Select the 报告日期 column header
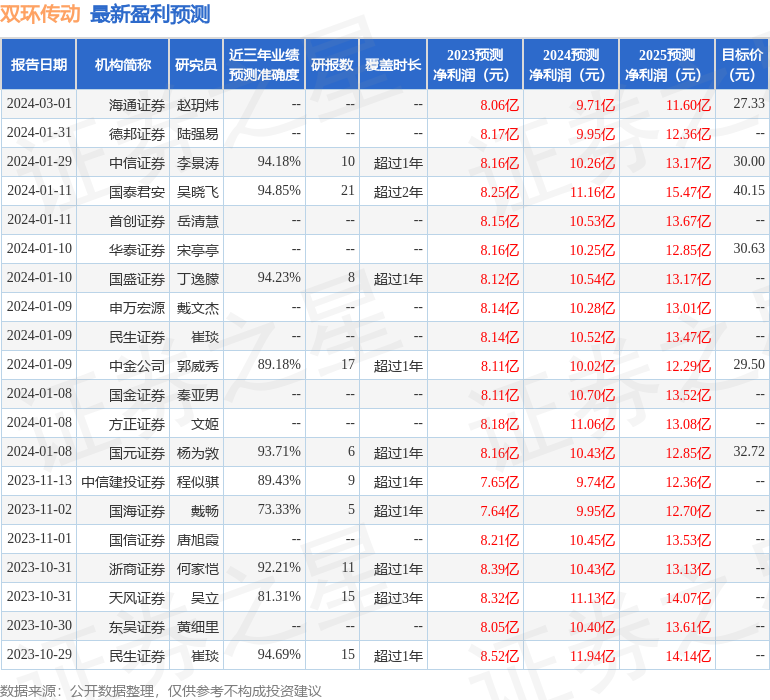Image resolution: width=770 pixels, height=700 pixels. click(x=39, y=64)
